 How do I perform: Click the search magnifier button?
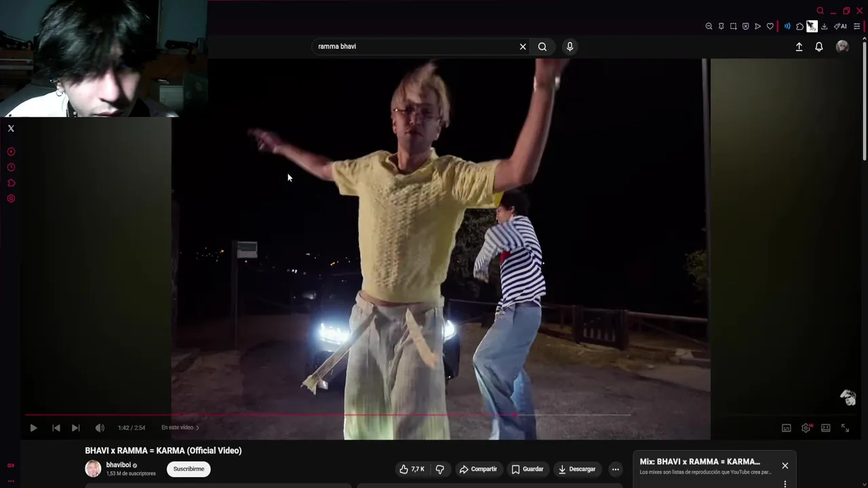click(x=542, y=47)
